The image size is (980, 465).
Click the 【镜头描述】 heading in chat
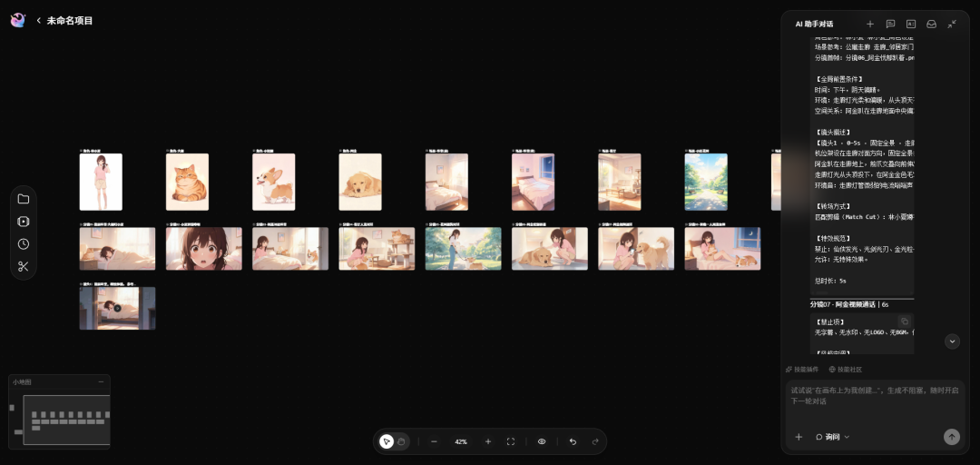(x=832, y=132)
